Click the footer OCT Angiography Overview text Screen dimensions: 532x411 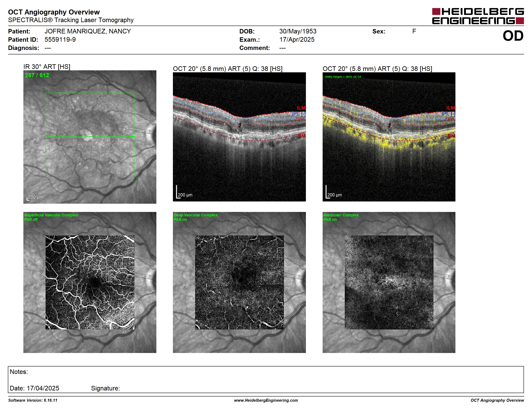pyautogui.click(x=497, y=400)
